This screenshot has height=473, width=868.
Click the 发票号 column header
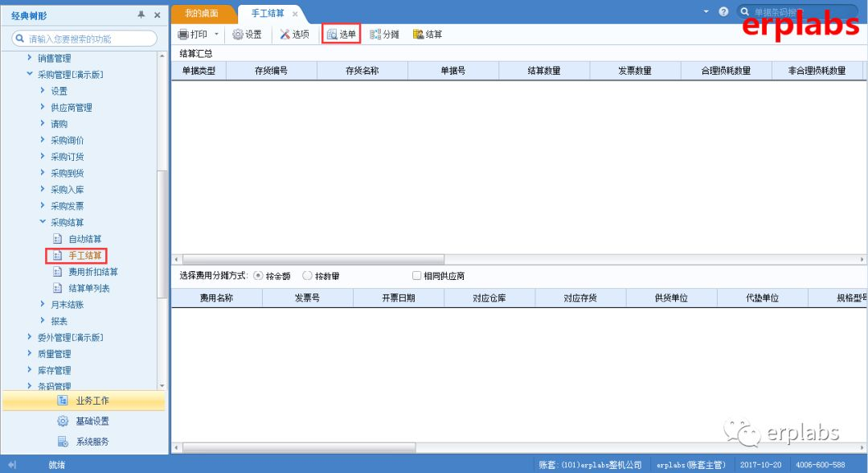pos(307,298)
